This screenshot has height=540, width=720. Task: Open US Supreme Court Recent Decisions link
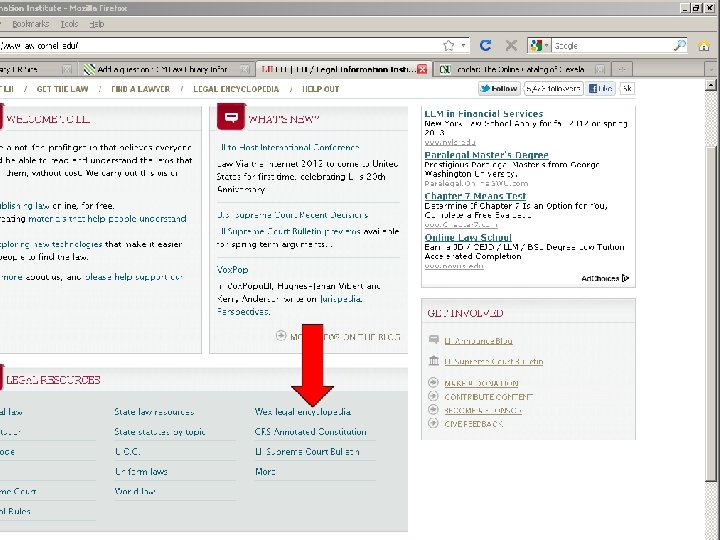(292, 215)
